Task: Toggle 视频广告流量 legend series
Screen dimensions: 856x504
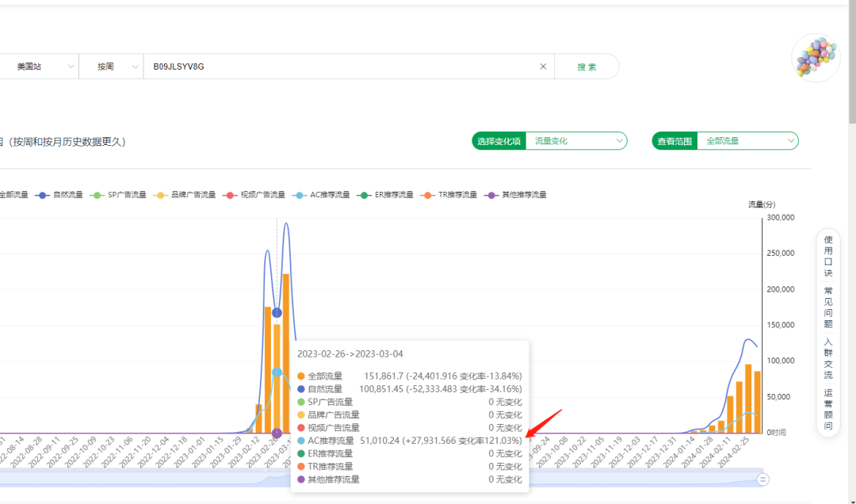Action: [x=254, y=195]
